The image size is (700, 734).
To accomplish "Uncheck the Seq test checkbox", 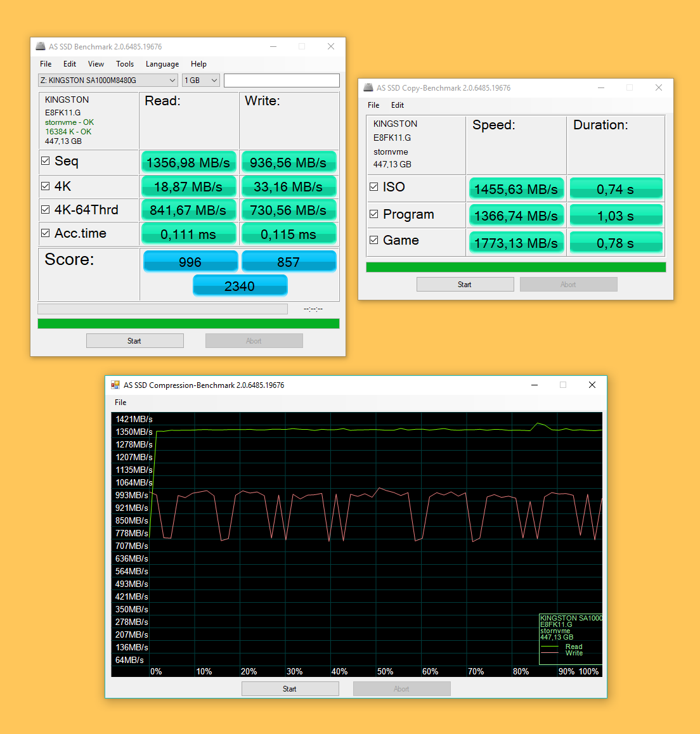I will point(46,161).
